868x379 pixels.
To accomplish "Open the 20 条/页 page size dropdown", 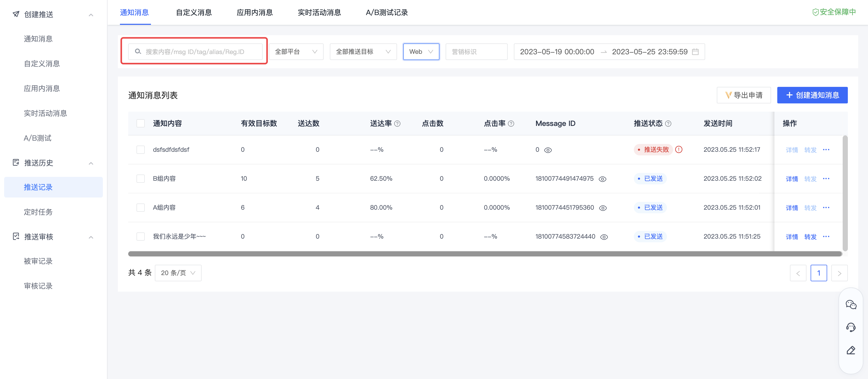I will coord(178,273).
